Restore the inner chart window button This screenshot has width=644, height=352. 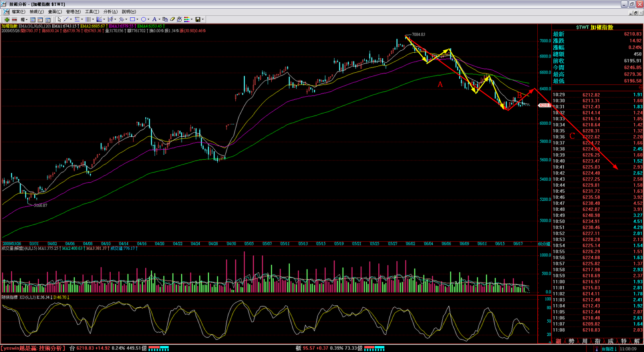636,12
